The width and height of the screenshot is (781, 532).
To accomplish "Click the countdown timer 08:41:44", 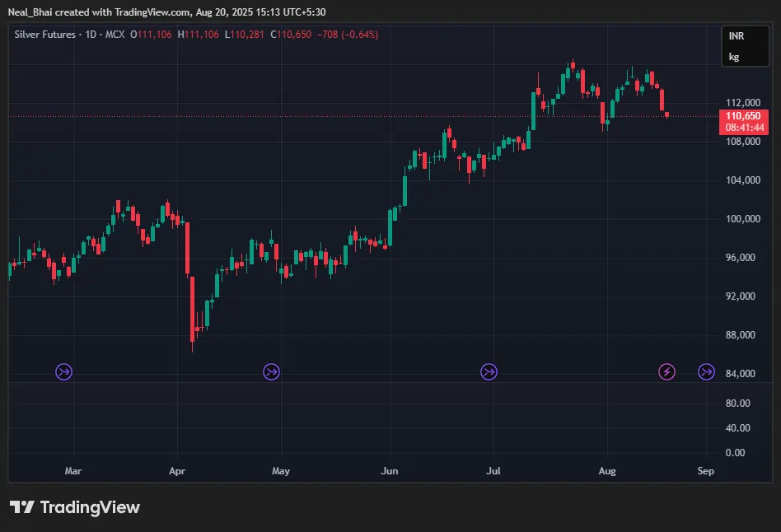I will tap(744, 128).
